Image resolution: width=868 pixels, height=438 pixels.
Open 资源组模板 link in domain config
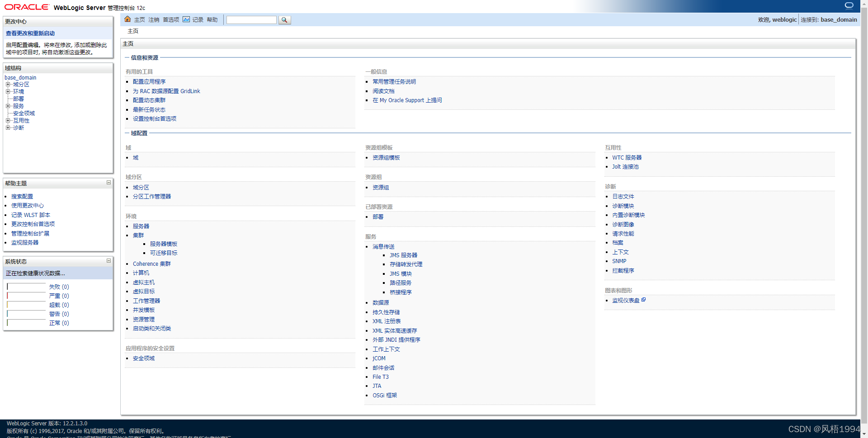(x=386, y=158)
